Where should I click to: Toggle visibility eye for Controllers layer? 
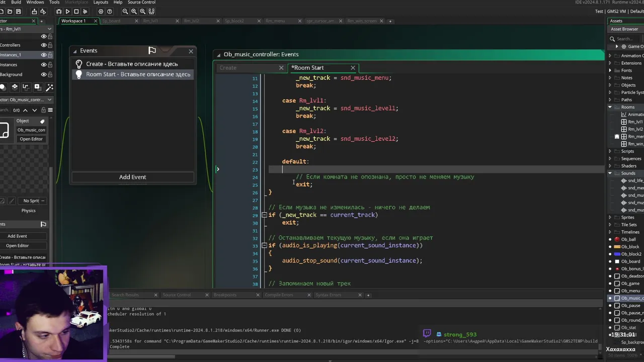pyautogui.click(x=44, y=45)
